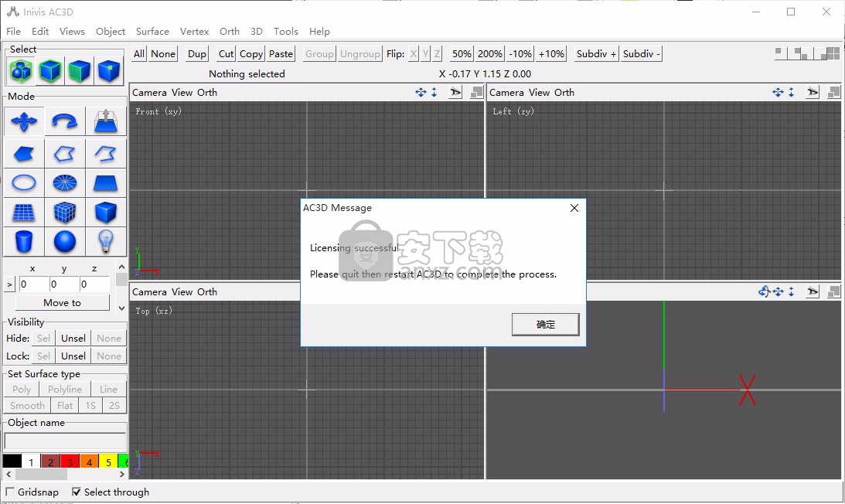The width and height of the screenshot is (845, 504).
Task: Click the 3D view rotate icon
Action: pyautogui.click(x=764, y=291)
